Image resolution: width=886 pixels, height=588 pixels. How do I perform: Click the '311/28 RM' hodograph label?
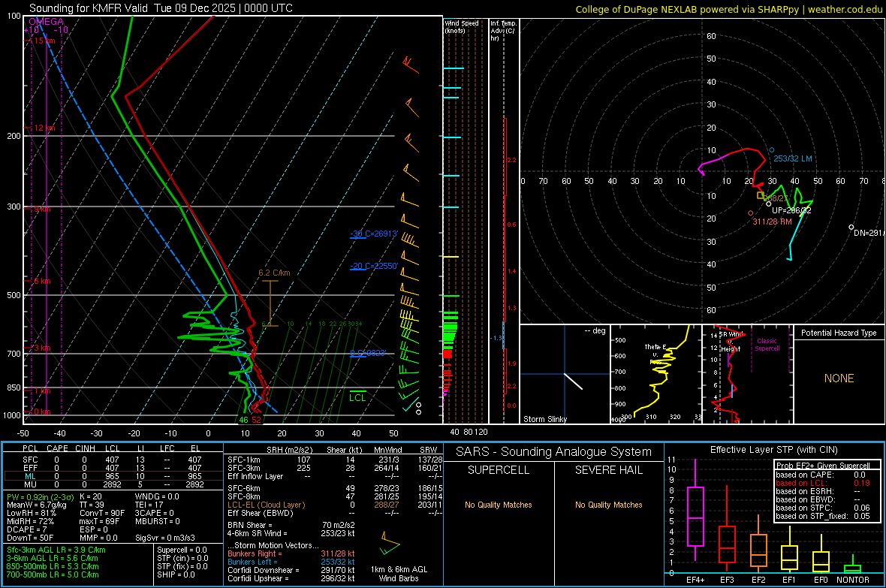pyautogui.click(x=772, y=222)
